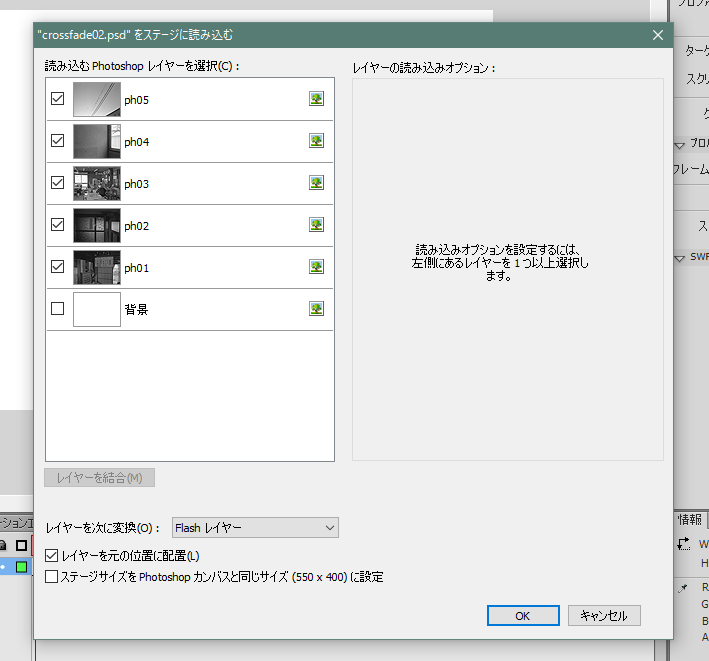
Task: Select the ph03 layer thumbnail
Action: click(97, 183)
